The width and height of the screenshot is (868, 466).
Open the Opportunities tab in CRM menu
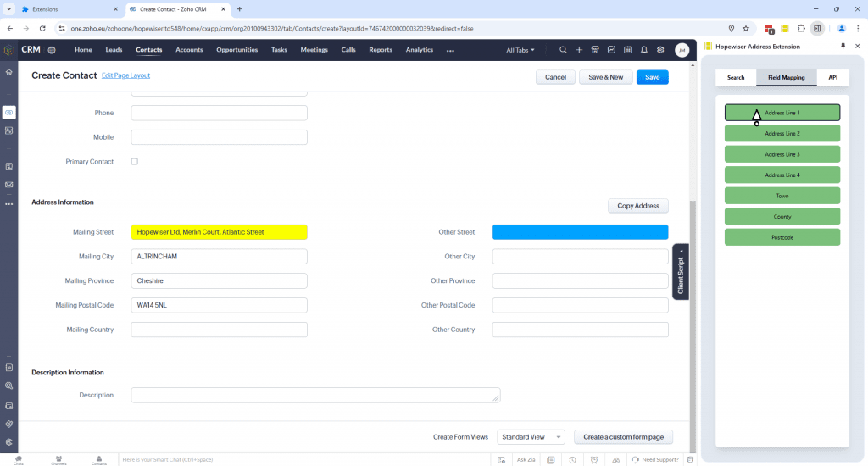pos(236,50)
